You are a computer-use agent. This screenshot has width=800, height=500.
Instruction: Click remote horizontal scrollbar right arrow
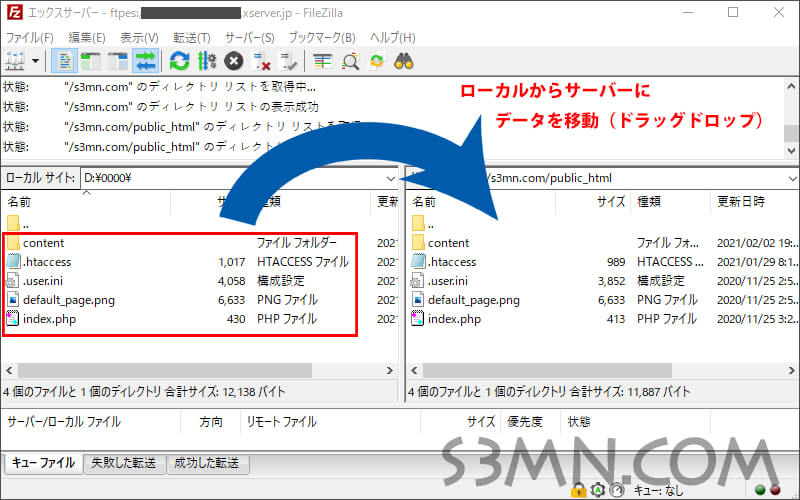(791, 370)
